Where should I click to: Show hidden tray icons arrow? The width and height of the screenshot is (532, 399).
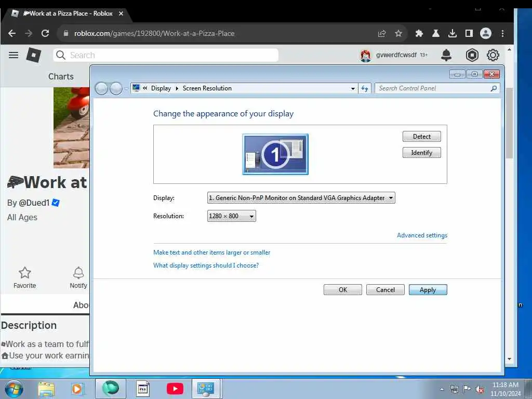tap(442, 390)
